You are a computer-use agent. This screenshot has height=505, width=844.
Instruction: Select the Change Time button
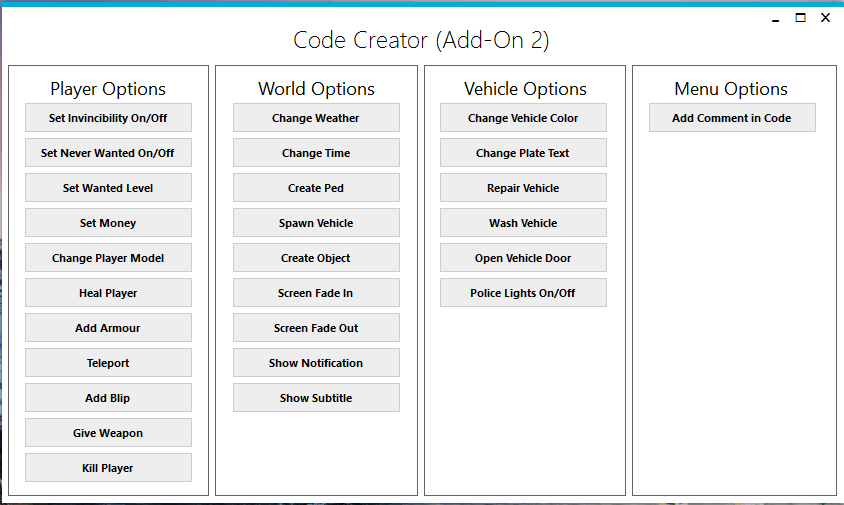pyautogui.click(x=316, y=153)
